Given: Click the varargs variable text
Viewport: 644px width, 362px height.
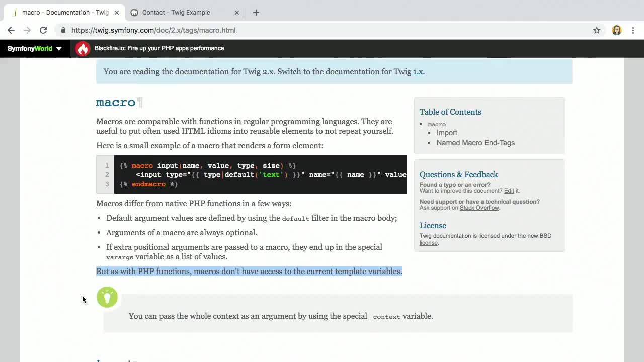Looking at the screenshot, I should [120, 257].
